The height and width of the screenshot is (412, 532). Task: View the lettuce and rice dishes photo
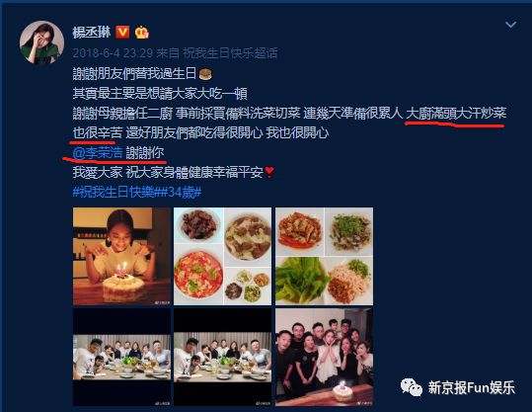pyautogui.click(x=324, y=256)
